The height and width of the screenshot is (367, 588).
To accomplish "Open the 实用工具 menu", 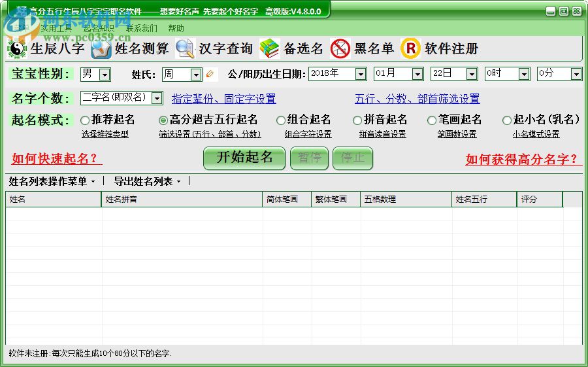I will point(56,29).
